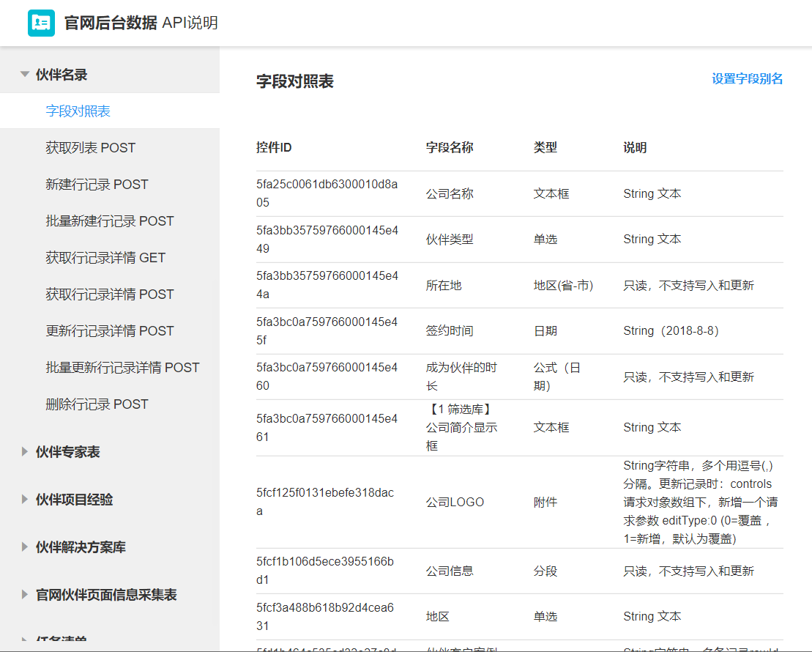Open 批量更新行记录详情 POST entry

point(122,368)
